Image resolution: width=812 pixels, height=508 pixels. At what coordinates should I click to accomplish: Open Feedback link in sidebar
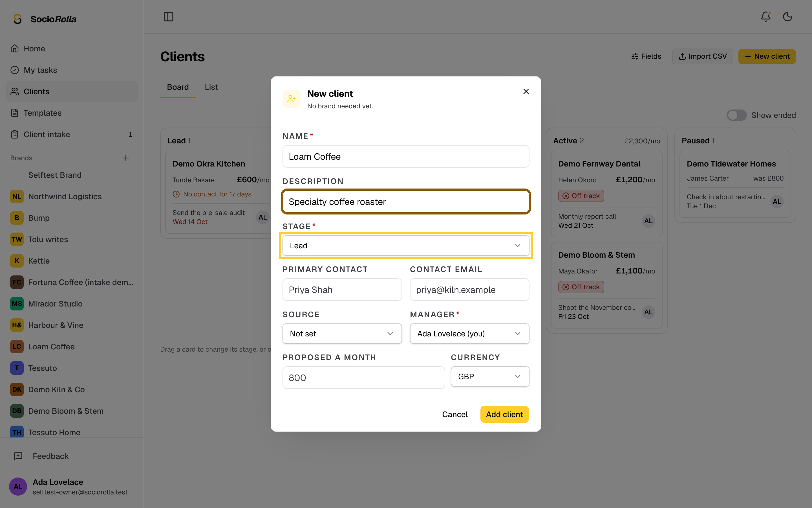point(72,456)
